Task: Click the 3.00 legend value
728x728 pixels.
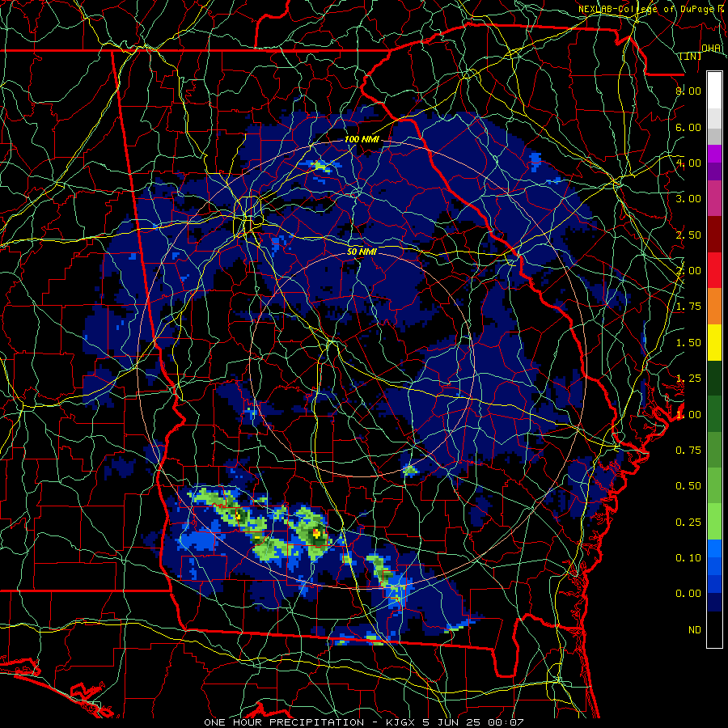Action: (688, 199)
